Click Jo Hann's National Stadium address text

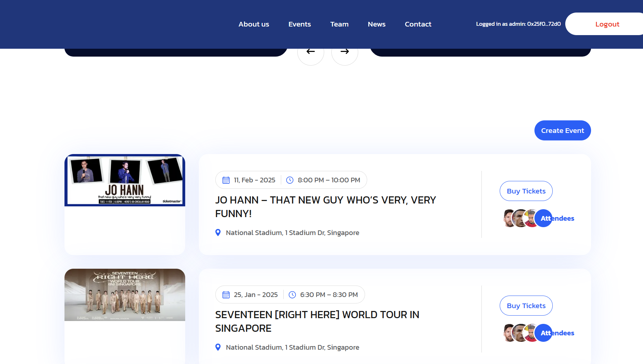coord(292,233)
